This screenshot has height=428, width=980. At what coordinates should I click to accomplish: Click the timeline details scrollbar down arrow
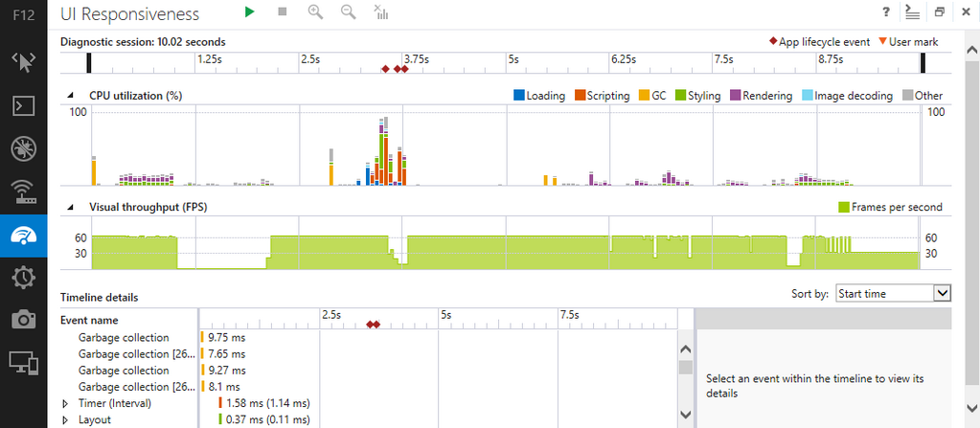tap(686, 415)
